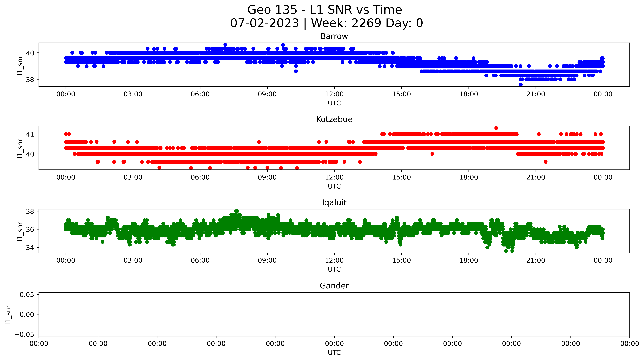This screenshot has width=644, height=361.
Task: Click the 12:00 tick on Iqaluit's time axis
Action: point(334,261)
